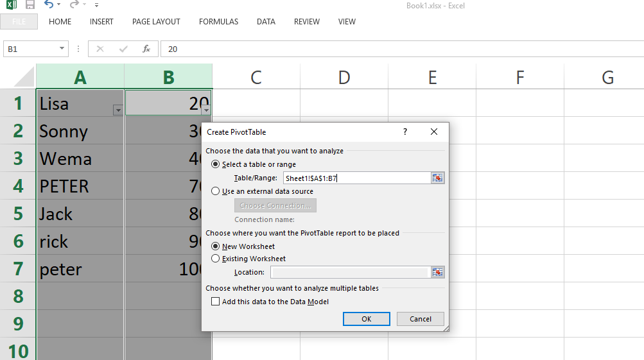
Task: Open the Name Box dropdown arrow
Action: point(62,49)
